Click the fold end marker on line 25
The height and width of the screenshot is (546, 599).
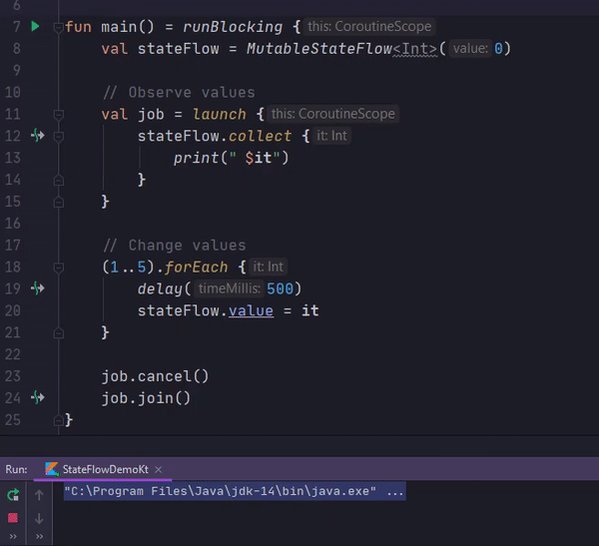[58, 420]
